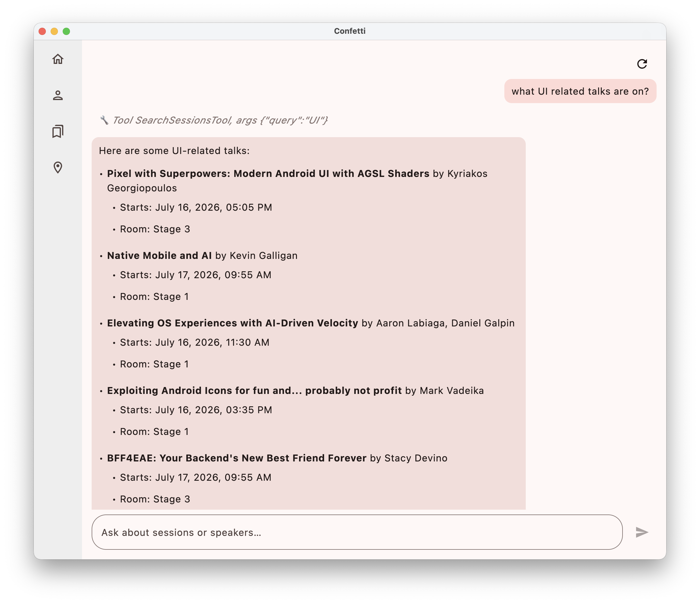Viewport: 700px width, 604px height.
Task: Open the Speakers person icon in sidebar
Action: point(58,95)
